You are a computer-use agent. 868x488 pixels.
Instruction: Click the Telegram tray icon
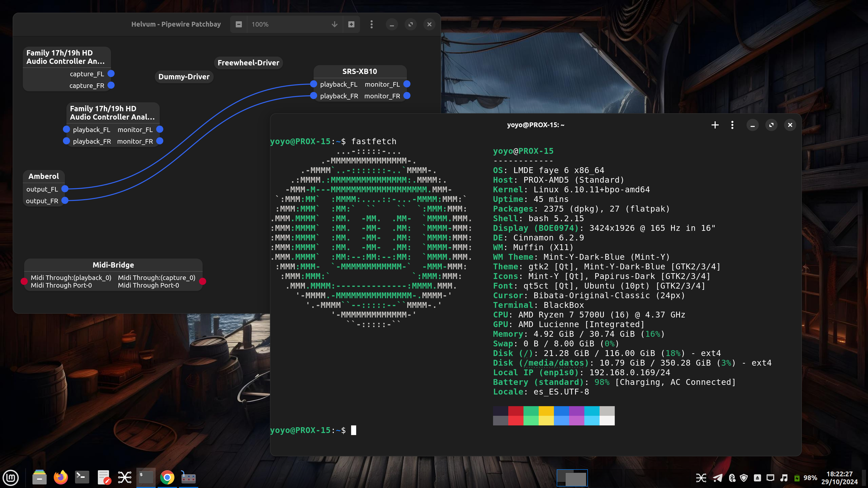pos(717,478)
